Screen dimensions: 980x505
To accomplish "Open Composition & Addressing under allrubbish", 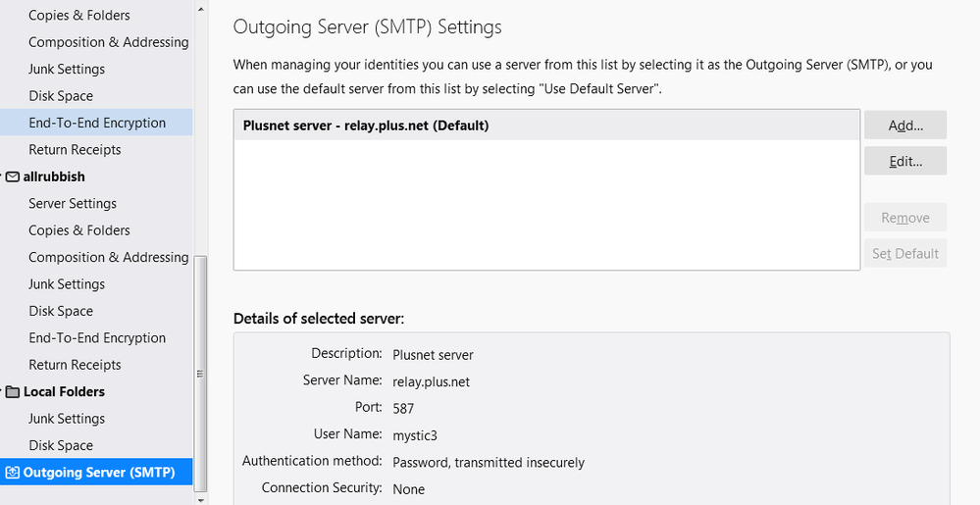I will coord(108,258).
